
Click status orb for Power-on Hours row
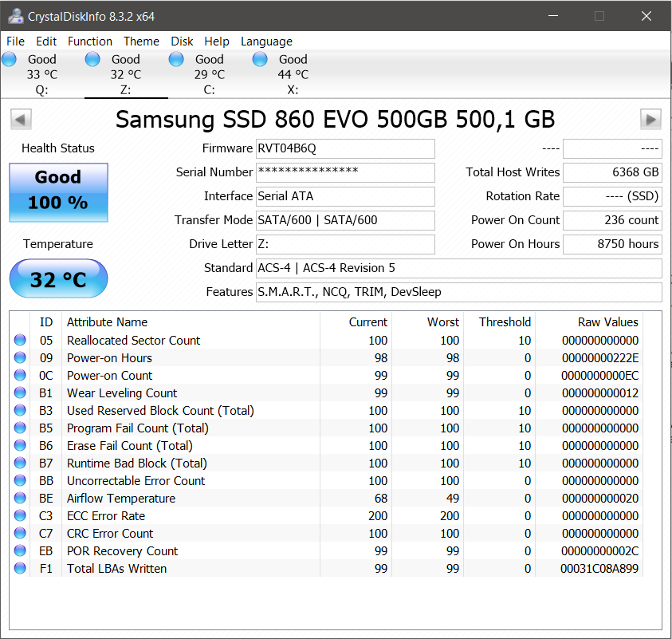point(20,357)
